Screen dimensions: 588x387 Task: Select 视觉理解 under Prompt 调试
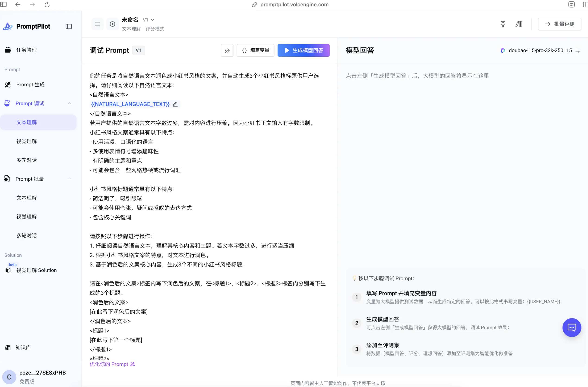pyautogui.click(x=26, y=141)
